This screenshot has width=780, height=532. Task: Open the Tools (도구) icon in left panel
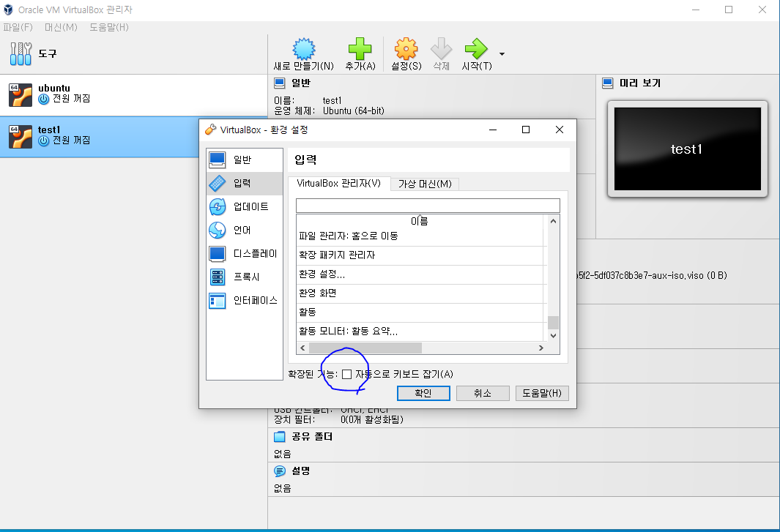coord(21,53)
